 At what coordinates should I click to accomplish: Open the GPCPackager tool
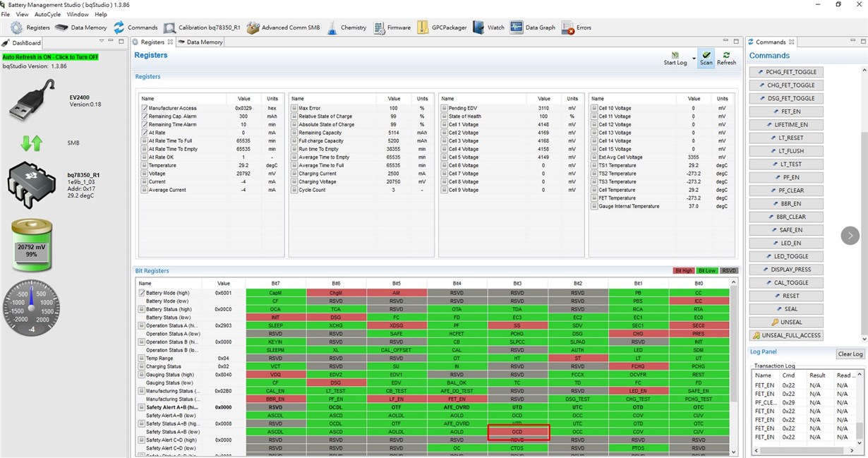(442, 28)
